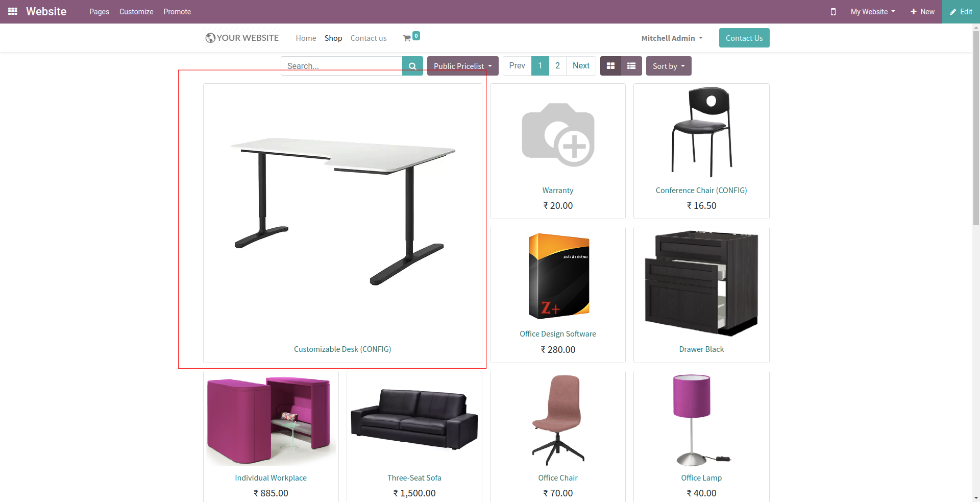Focus the product Search field

click(341, 66)
